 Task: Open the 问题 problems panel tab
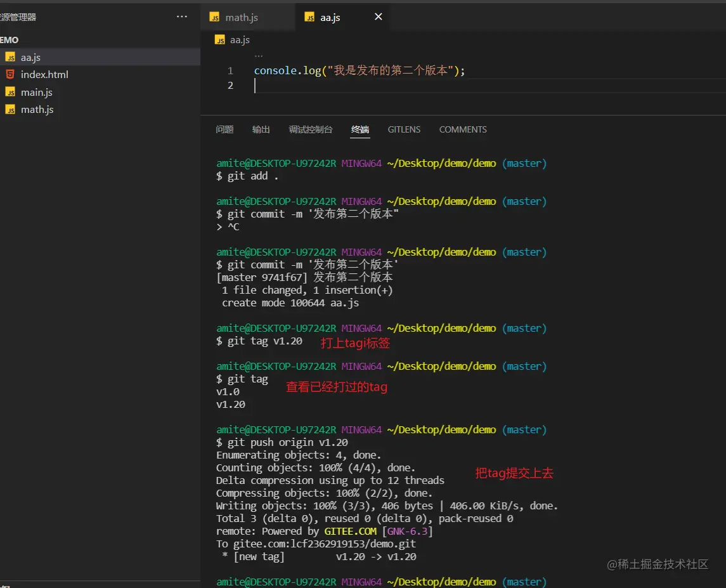coord(224,129)
